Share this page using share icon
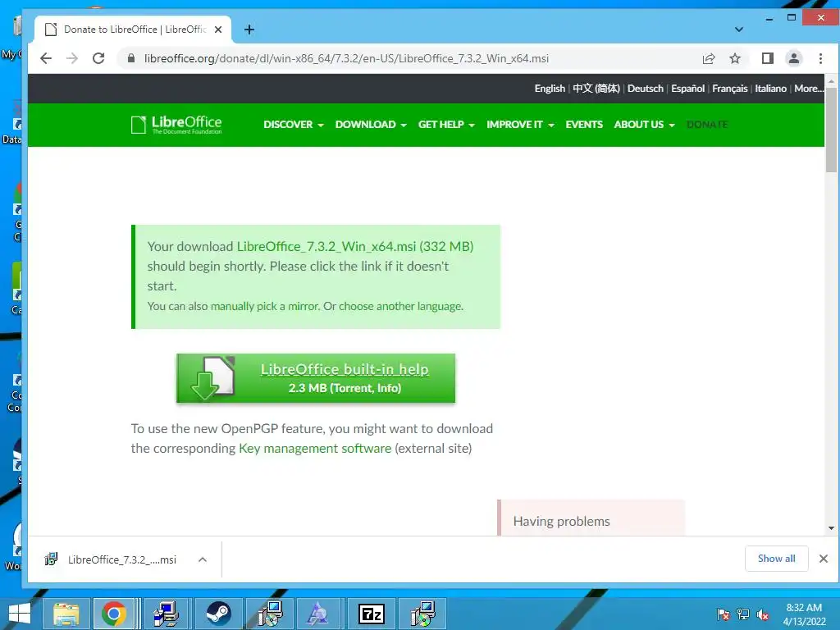This screenshot has width=840, height=630. [709, 58]
